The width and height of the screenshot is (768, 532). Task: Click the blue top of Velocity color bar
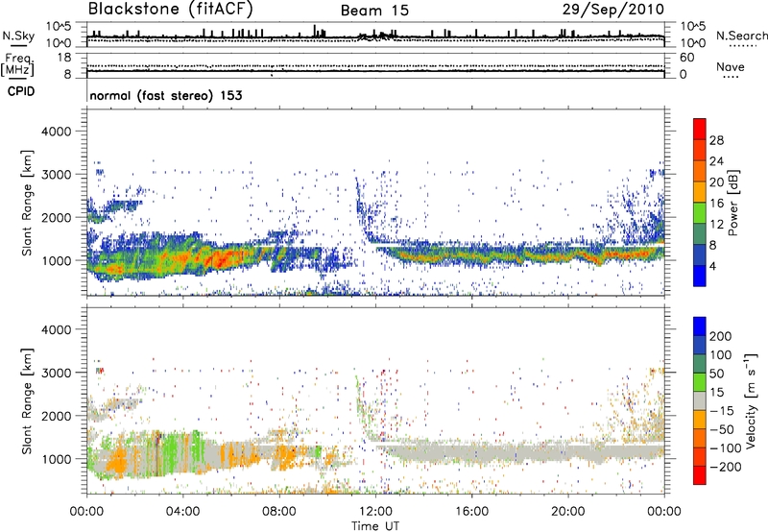[700, 326]
